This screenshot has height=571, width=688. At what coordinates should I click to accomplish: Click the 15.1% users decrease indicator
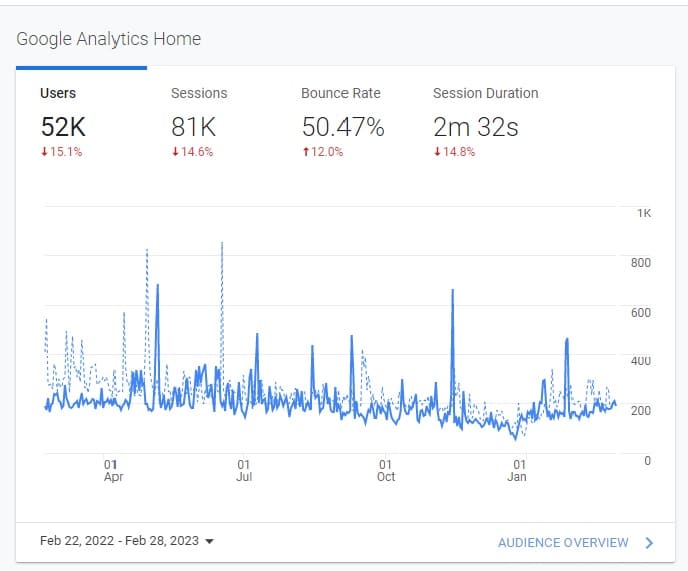click(61, 152)
